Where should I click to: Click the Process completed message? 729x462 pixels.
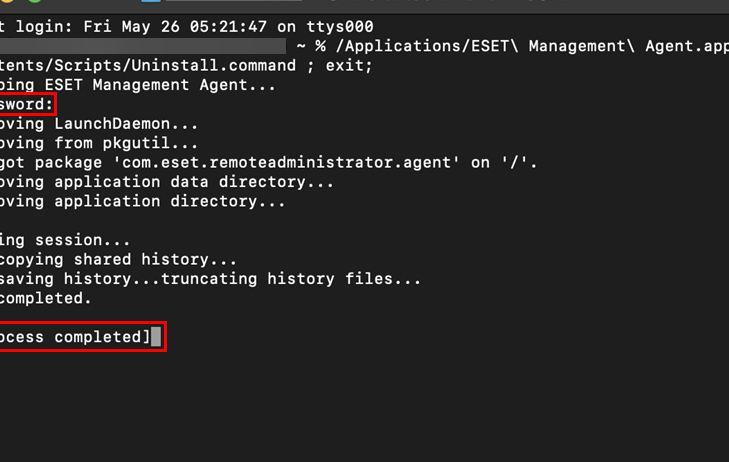coord(75,337)
